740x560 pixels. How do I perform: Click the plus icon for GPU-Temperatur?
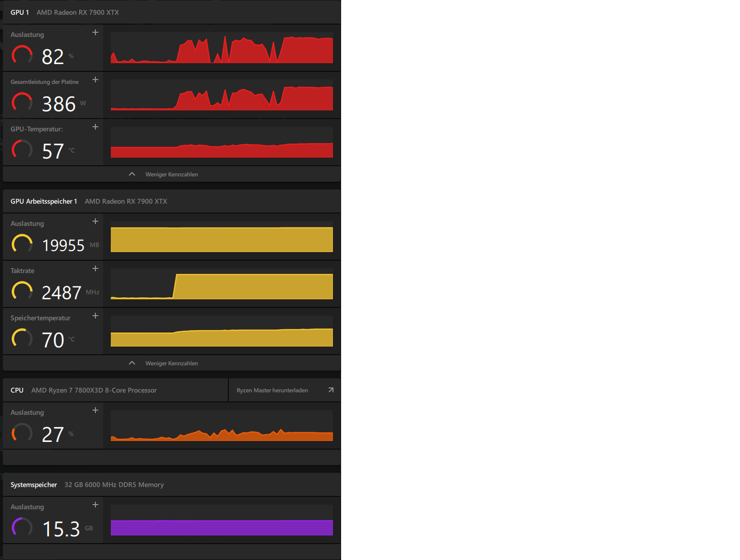(x=95, y=127)
